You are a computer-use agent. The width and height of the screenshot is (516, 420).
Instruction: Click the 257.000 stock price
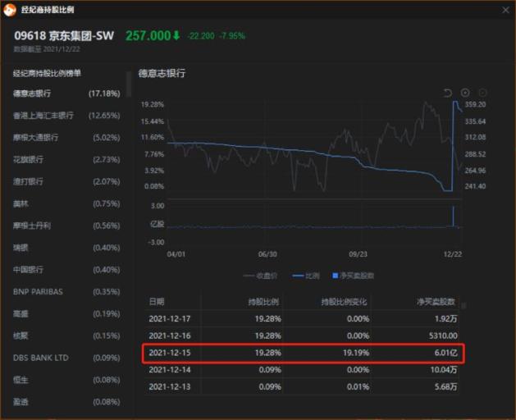(148, 35)
